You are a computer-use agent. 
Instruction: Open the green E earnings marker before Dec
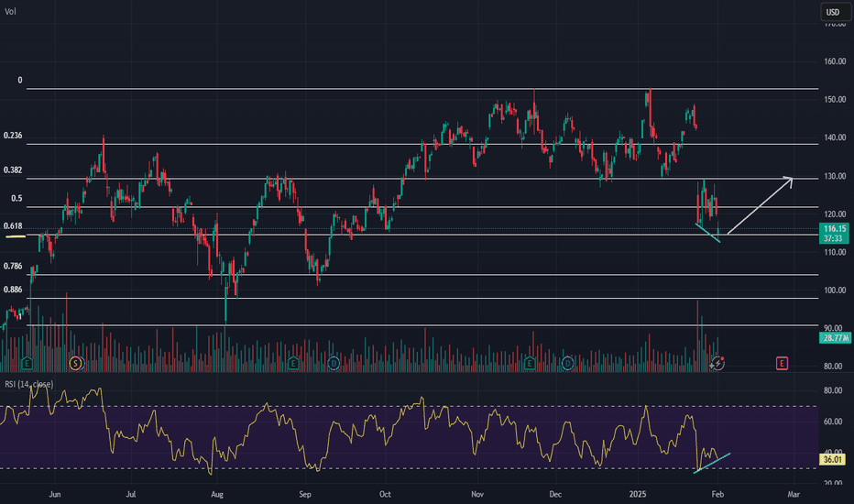pyautogui.click(x=530, y=363)
